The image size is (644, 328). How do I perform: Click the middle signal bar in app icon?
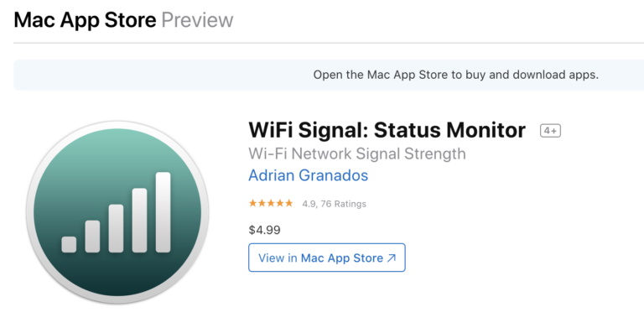pyautogui.click(x=116, y=228)
